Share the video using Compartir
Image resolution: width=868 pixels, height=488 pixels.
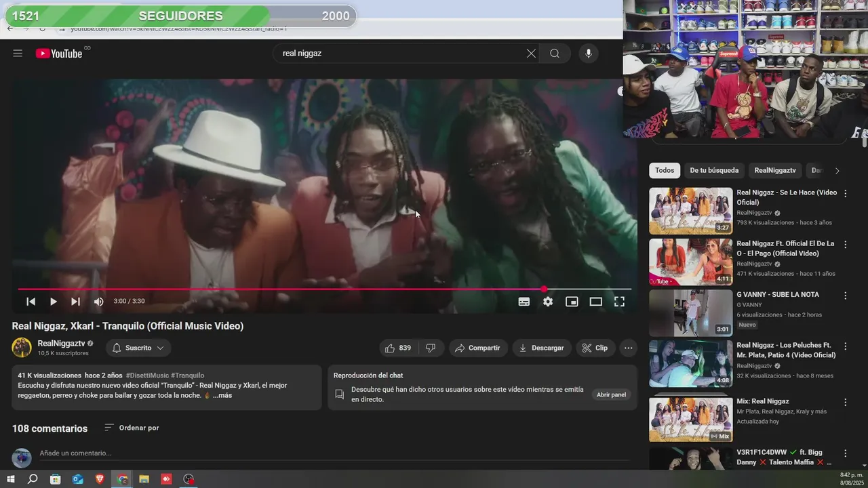tap(477, 348)
